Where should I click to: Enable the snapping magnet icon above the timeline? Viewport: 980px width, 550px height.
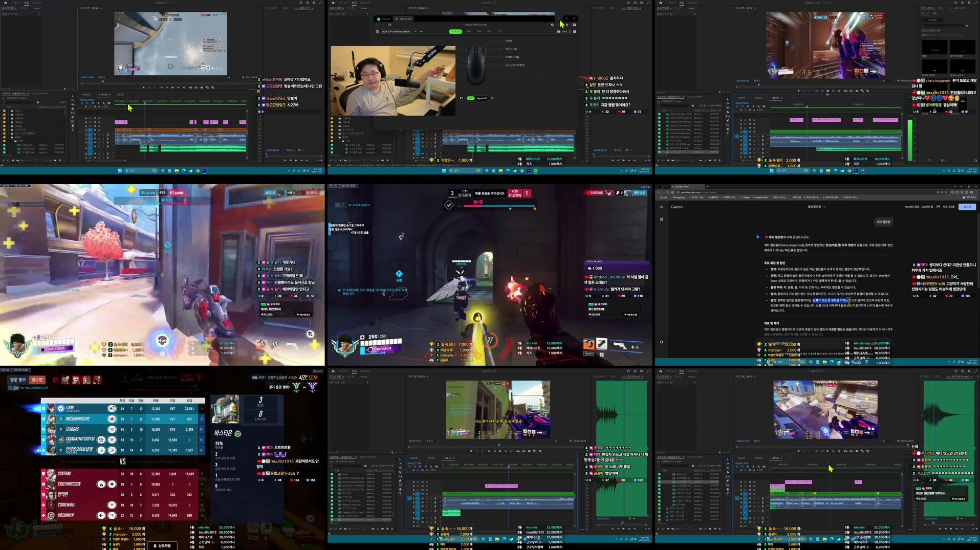click(x=88, y=103)
